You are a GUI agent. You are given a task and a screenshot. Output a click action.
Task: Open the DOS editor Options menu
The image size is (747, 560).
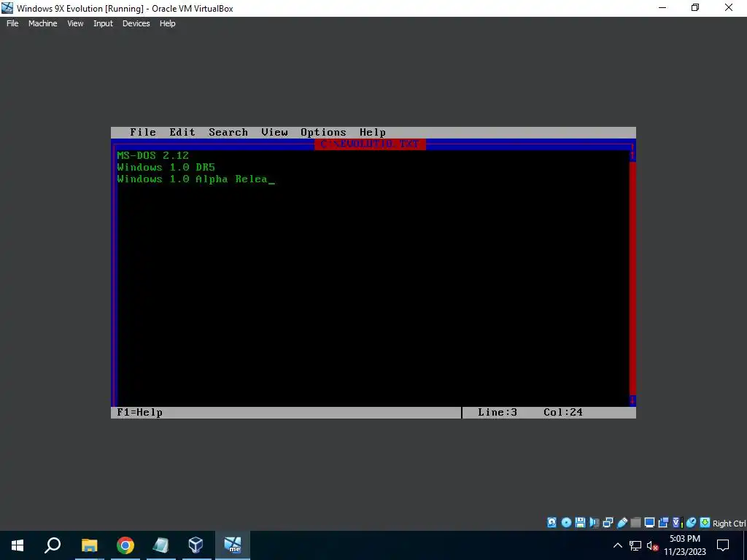[323, 133]
